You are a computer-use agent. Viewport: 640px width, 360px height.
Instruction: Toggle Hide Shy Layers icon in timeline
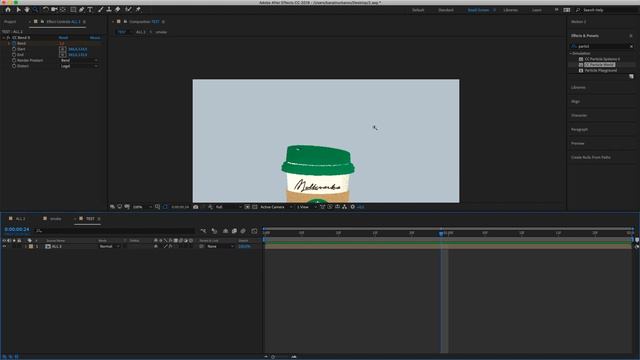[x=225, y=231]
